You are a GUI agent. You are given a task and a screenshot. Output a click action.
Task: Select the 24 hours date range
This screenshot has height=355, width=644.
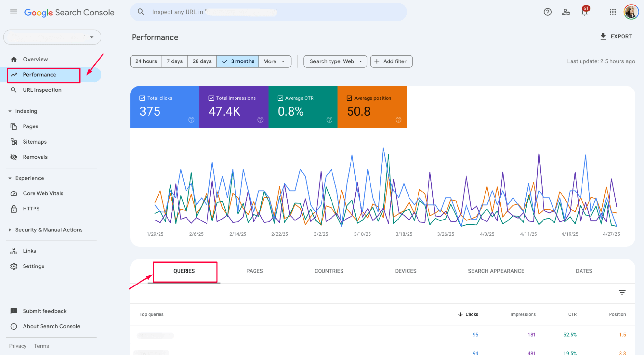coord(146,61)
